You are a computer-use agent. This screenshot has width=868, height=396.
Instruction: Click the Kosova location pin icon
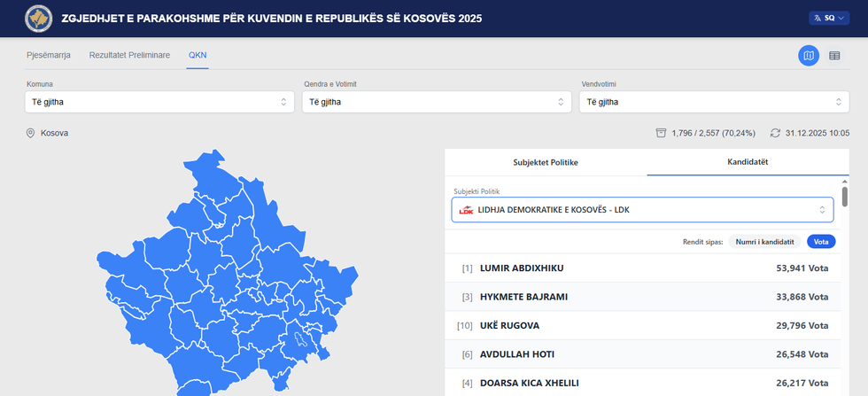[30, 133]
